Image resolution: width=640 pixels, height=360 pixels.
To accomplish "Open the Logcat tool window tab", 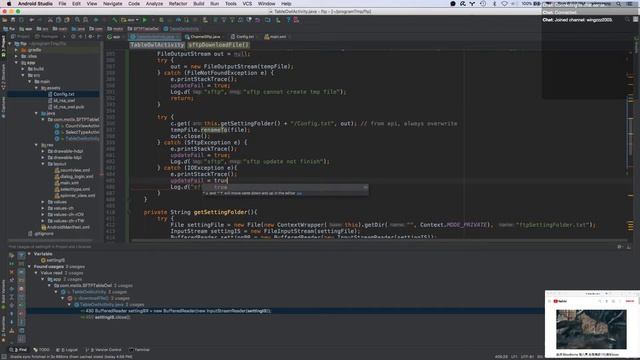I will 67,350.
